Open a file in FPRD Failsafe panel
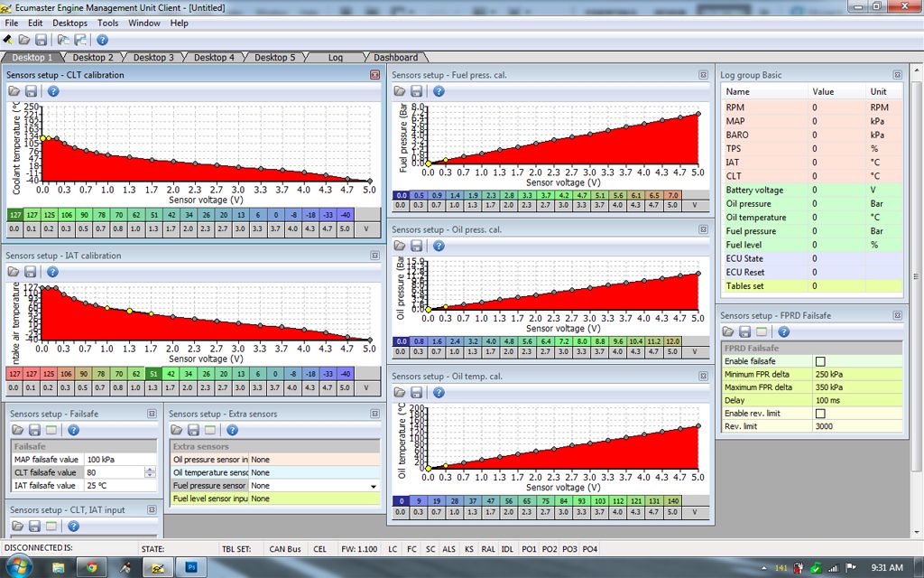 pos(728,332)
